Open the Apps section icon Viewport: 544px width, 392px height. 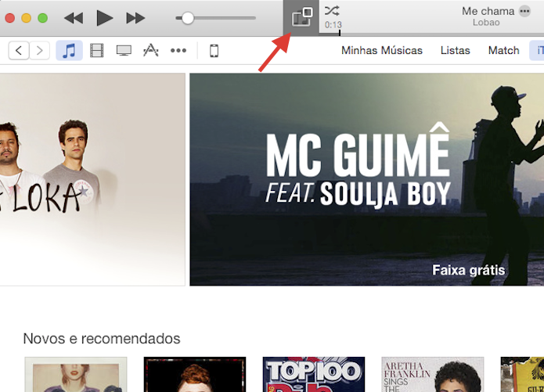[x=151, y=50]
